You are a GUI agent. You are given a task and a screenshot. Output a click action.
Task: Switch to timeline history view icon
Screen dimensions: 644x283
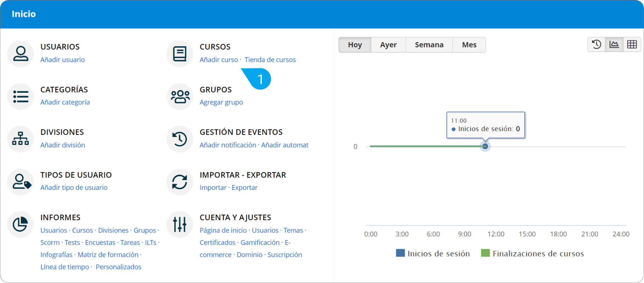pos(596,45)
